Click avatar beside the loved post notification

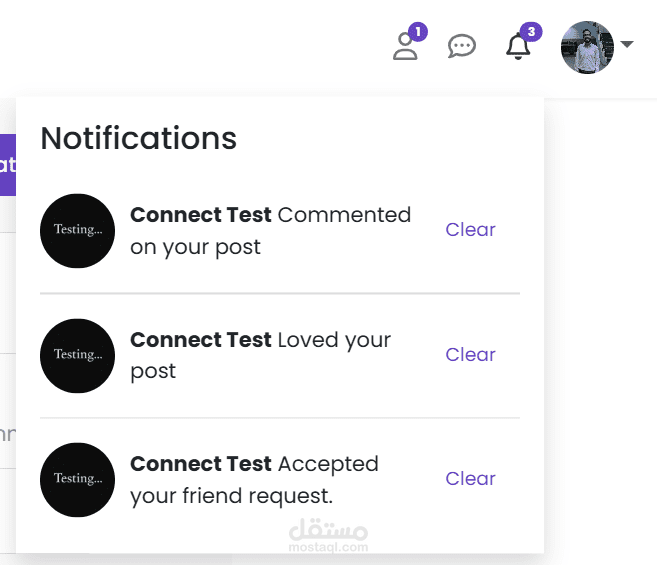[78, 355]
